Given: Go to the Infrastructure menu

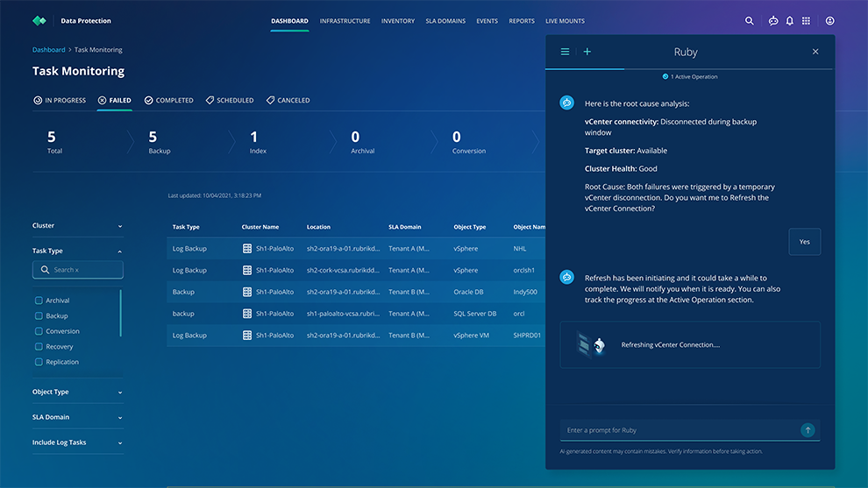Looking at the screenshot, I should coord(345,21).
